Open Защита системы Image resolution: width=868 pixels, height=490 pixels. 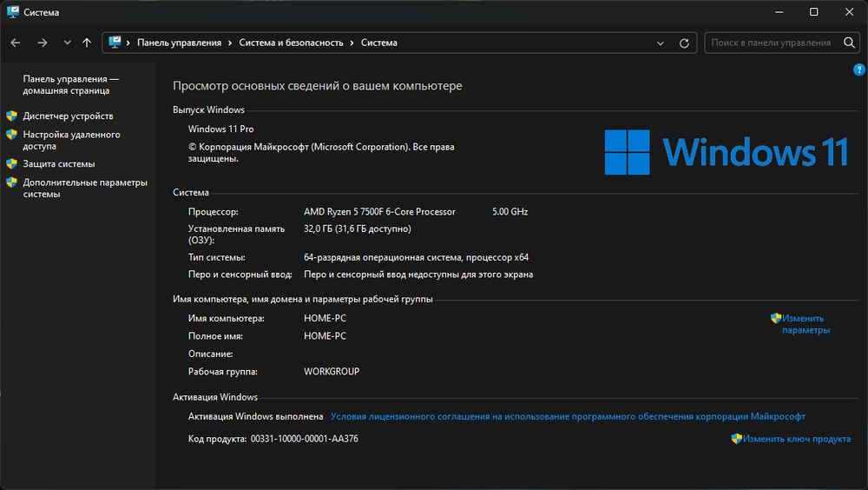click(x=59, y=164)
